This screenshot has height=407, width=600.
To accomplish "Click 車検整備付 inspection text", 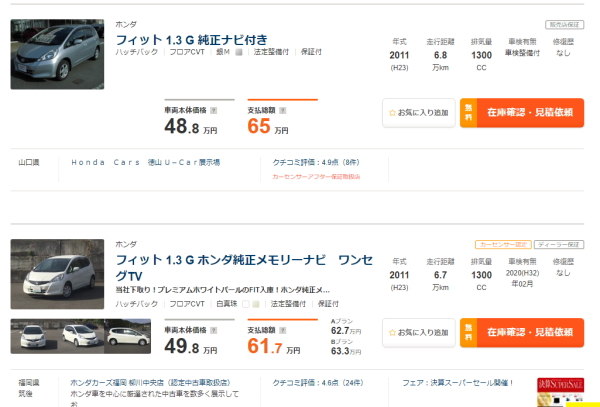I will 522,54.
